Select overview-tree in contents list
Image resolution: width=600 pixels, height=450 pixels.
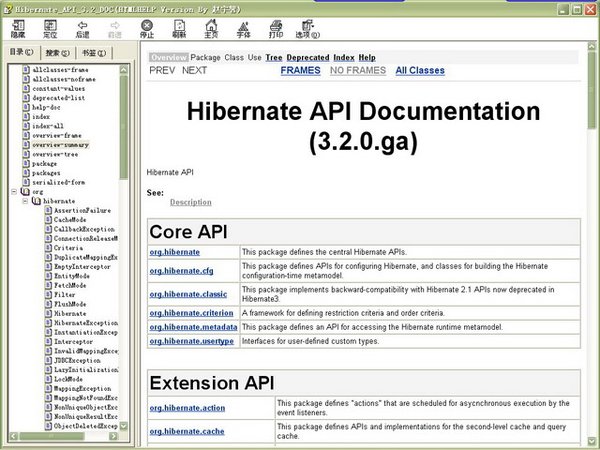click(55, 155)
